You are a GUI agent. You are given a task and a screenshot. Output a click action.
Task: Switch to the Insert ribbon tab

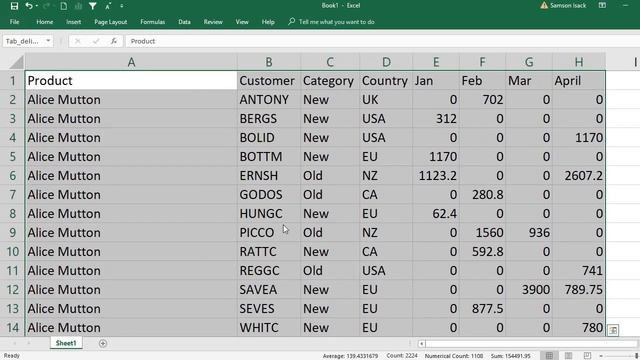[x=73, y=22]
